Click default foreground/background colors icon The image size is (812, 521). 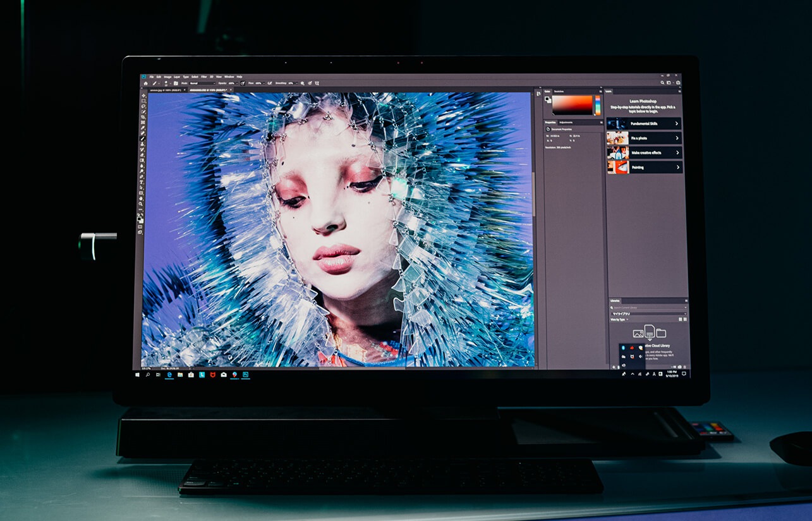pos(138,214)
